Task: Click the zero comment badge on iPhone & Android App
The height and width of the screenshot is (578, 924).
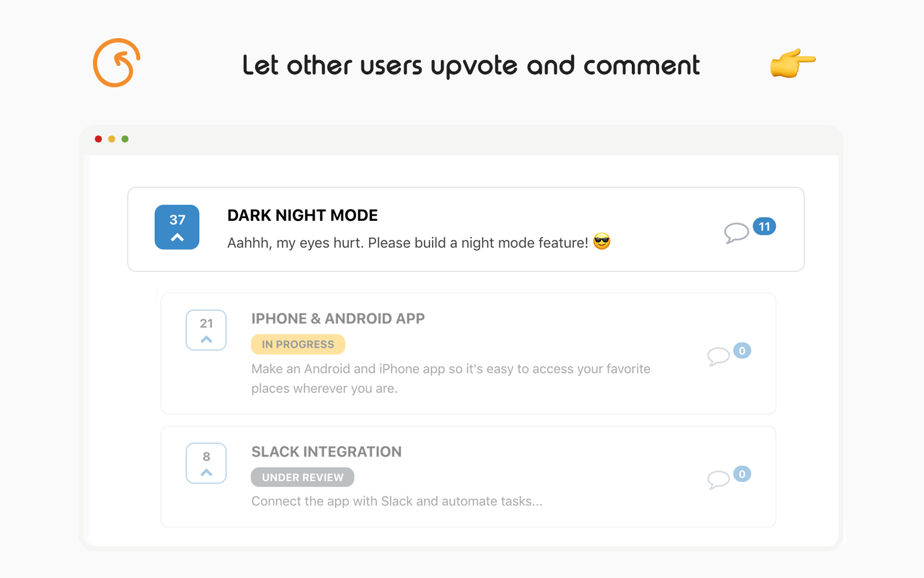Action: 742,350
